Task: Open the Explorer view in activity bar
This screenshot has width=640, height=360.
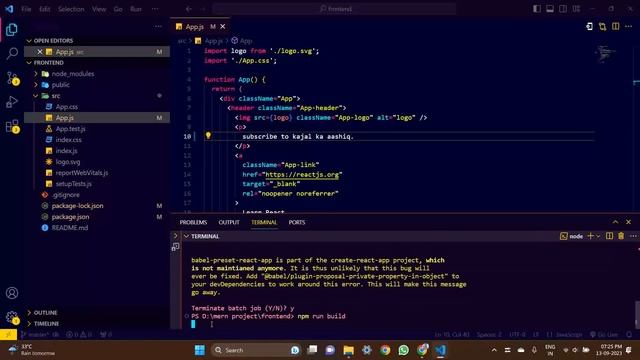Action: pyautogui.click(x=12, y=29)
